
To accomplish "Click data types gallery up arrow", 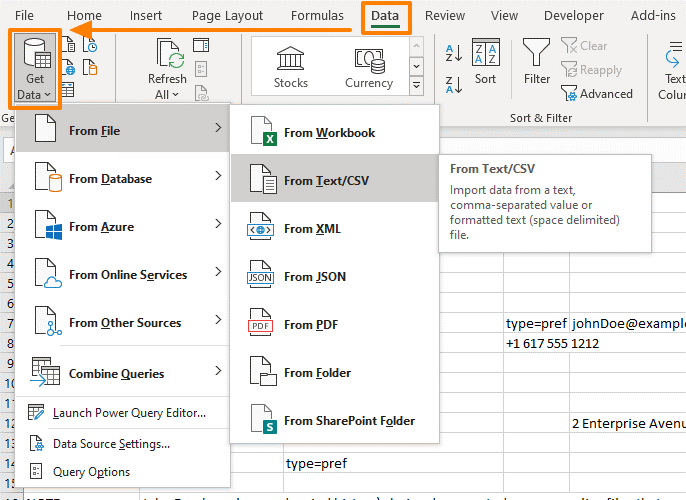I will (416, 46).
